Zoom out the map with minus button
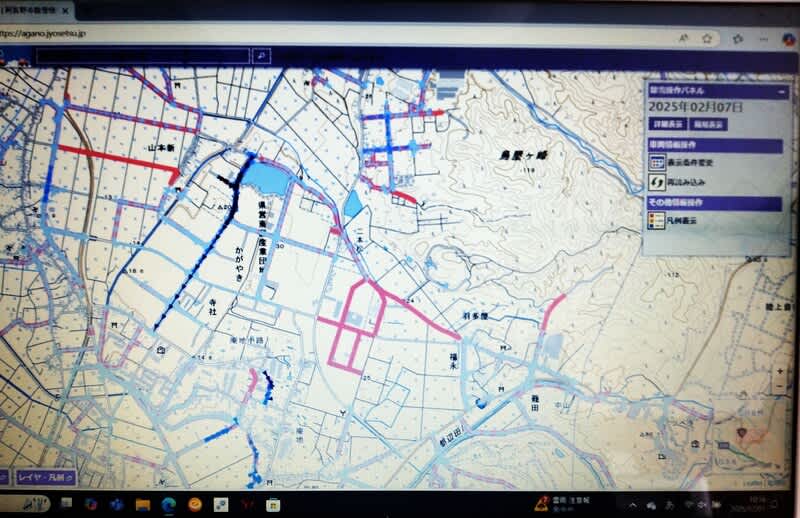This screenshot has height=518, width=800. tap(780, 387)
